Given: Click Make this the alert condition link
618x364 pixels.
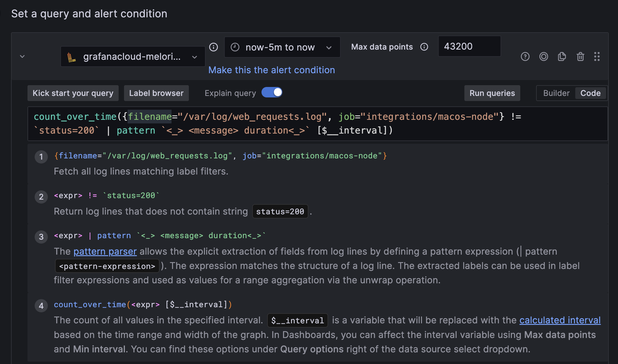Looking at the screenshot, I should 271,70.
